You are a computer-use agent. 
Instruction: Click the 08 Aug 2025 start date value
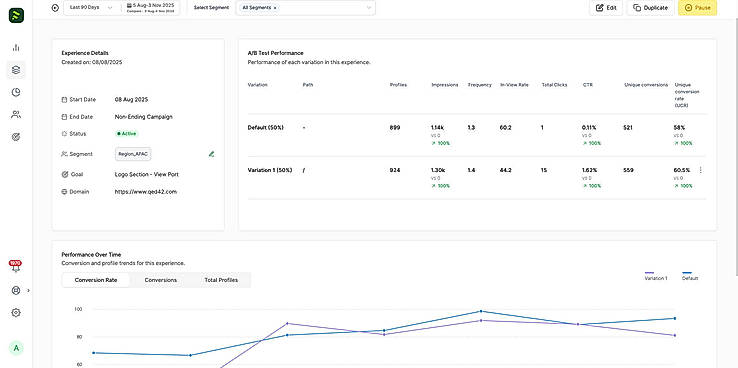131,100
